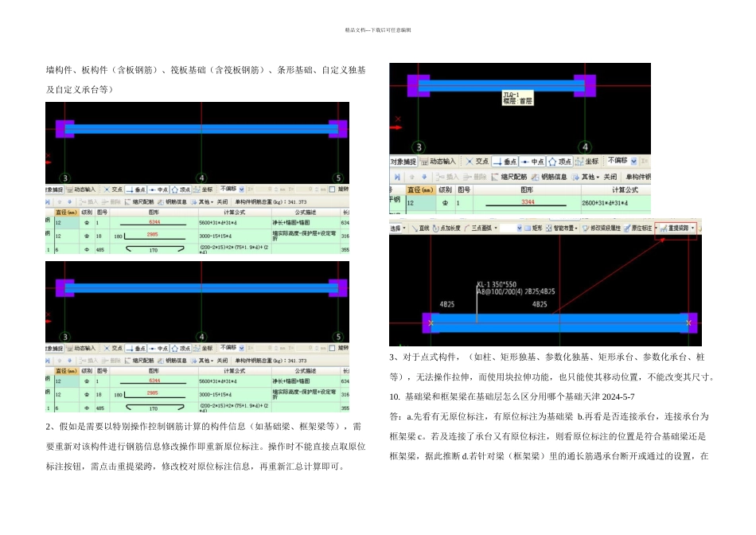Click move-down arrow icon in JLQ-1 screenshot
The image size is (756, 535).
424,177
